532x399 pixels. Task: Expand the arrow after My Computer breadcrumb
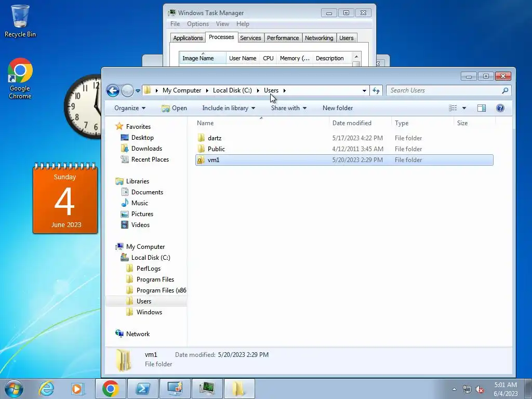coord(207,90)
